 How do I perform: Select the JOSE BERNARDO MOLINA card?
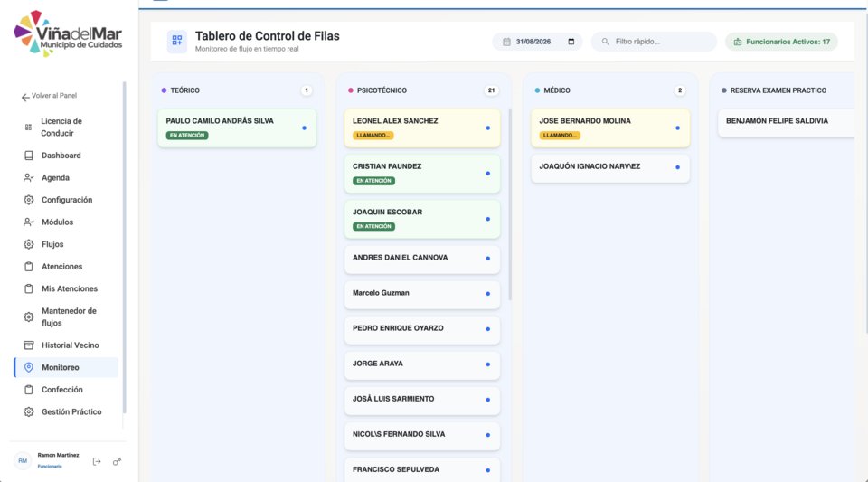coord(610,128)
